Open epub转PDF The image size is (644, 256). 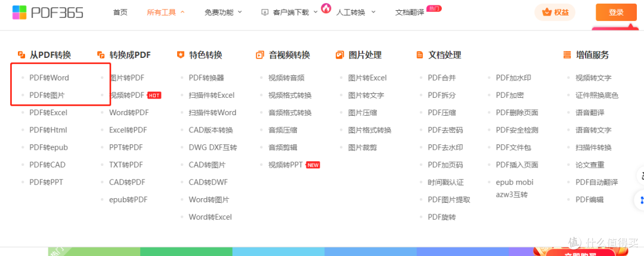tap(128, 200)
